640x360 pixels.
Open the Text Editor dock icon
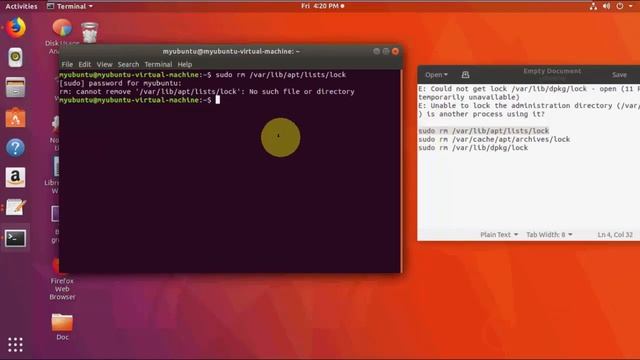(16, 207)
